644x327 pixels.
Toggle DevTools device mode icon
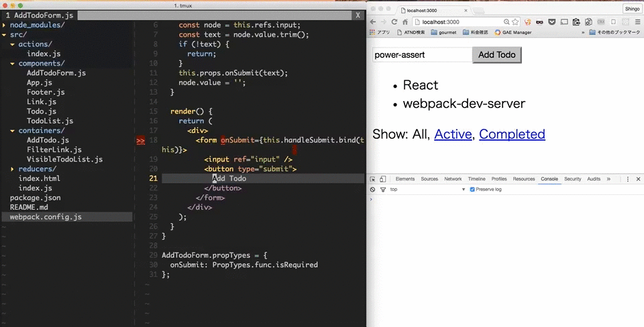383,180
